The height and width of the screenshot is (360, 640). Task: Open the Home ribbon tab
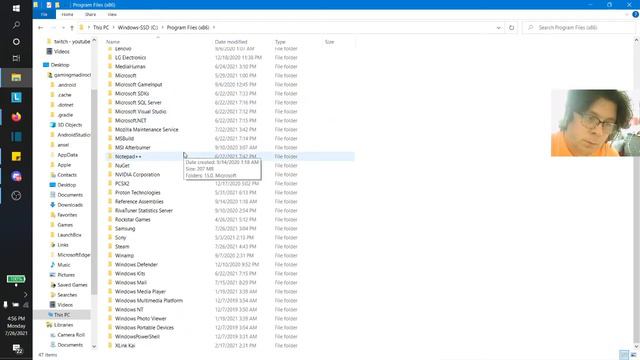(x=67, y=14)
